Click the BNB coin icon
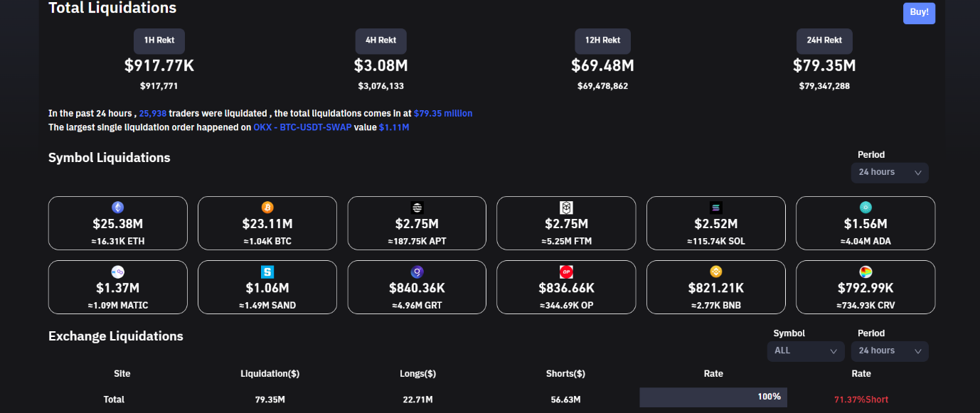 716,272
